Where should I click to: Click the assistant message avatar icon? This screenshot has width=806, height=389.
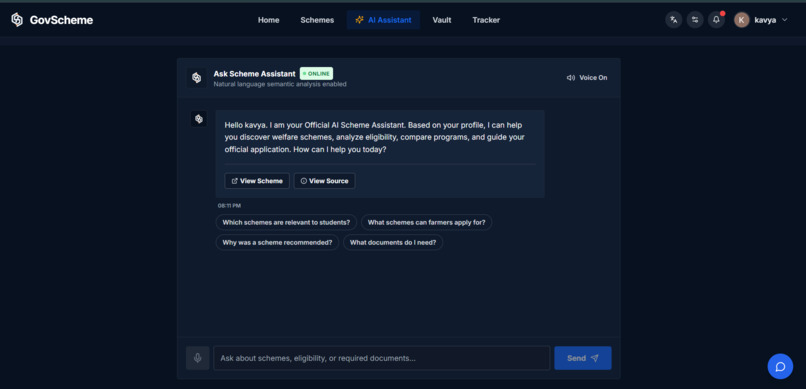point(199,119)
